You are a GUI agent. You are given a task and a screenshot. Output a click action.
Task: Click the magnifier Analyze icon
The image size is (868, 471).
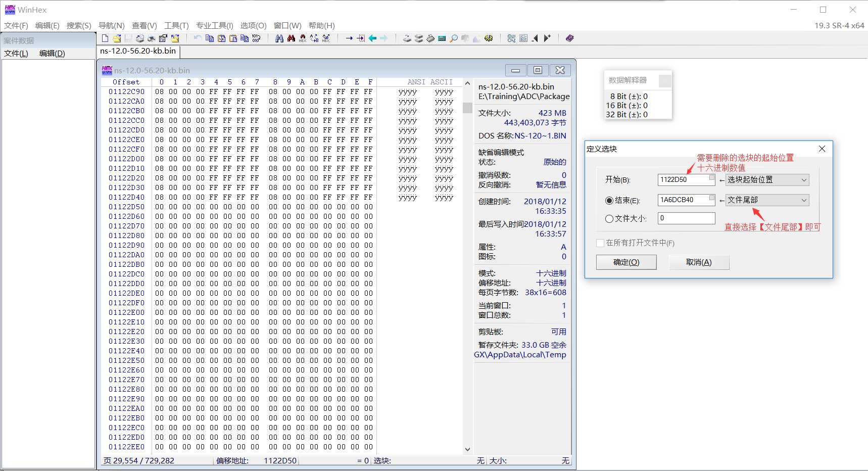tap(454, 38)
